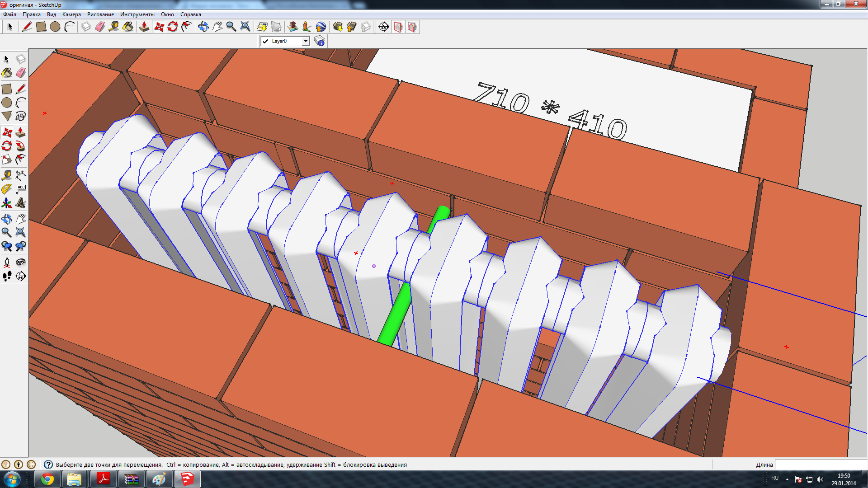Click the Длина measurement input box
The height and width of the screenshot is (488, 868).
pos(821,465)
